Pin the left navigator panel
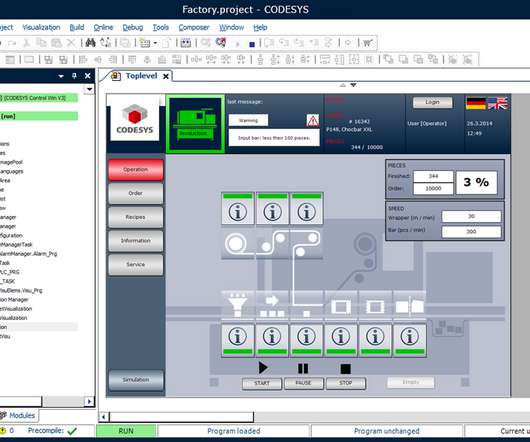530x442 pixels. coord(74,76)
